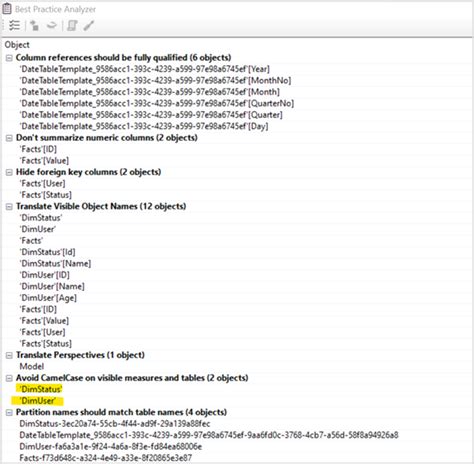Collapse the Don't summarize numeric columns group
This screenshot has width=474, height=464.
[9, 138]
